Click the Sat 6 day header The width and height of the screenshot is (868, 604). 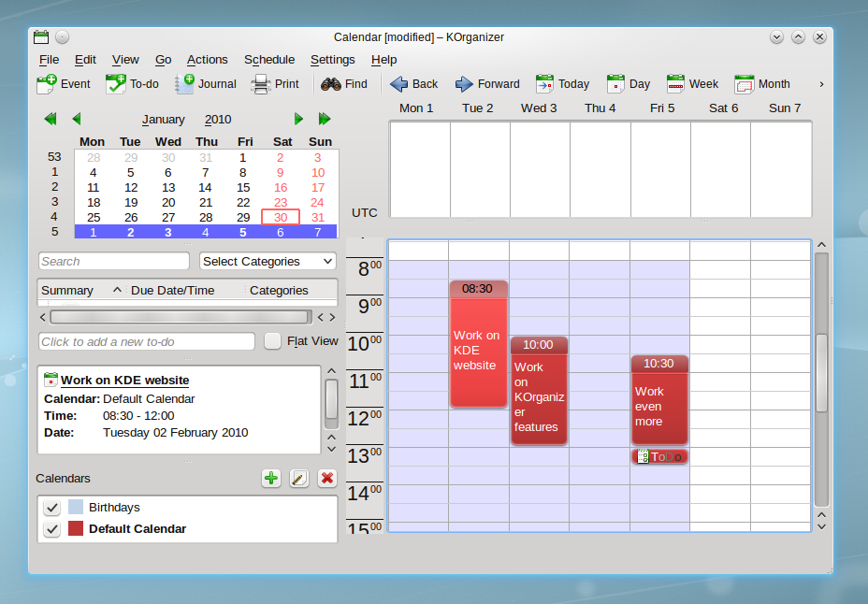724,108
